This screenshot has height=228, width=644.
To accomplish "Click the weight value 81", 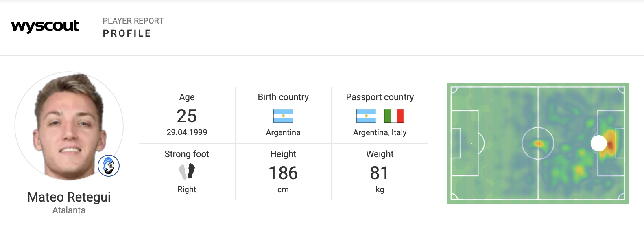I will (x=380, y=173).
